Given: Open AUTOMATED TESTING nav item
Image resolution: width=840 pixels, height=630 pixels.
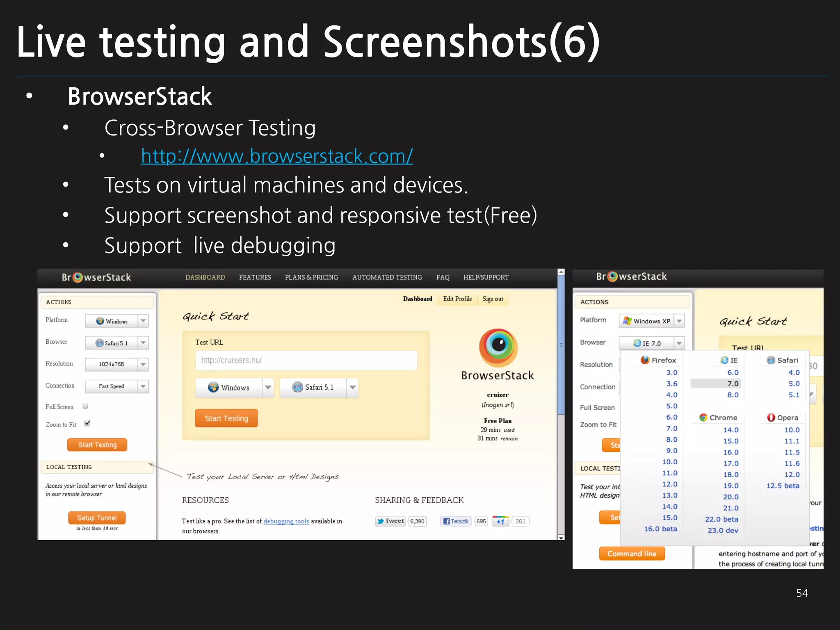Looking at the screenshot, I should click(x=387, y=277).
